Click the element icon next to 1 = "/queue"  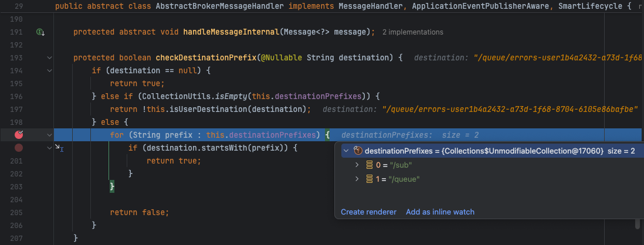[x=370, y=179]
